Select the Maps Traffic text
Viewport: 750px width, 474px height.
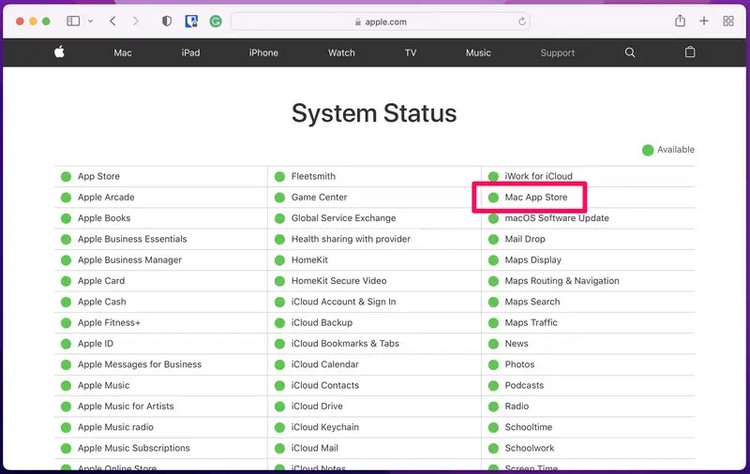click(x=531, y=323)
